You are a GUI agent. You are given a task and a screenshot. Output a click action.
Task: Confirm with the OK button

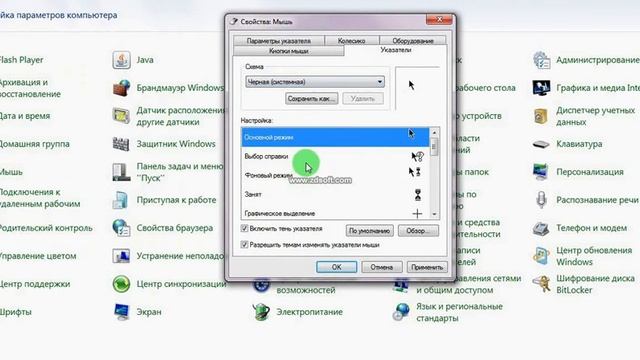336,267
